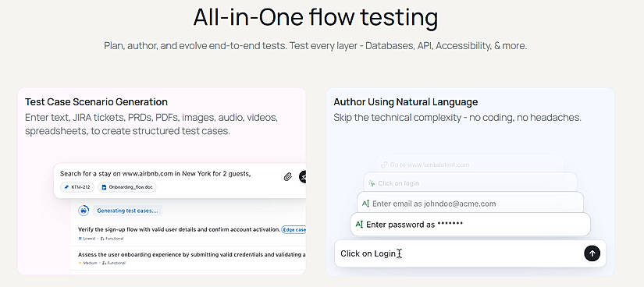This screenshot has width=644, height=287.
Task: Click the 'All-in-One flow testing' title
Action: coord(315,18)
